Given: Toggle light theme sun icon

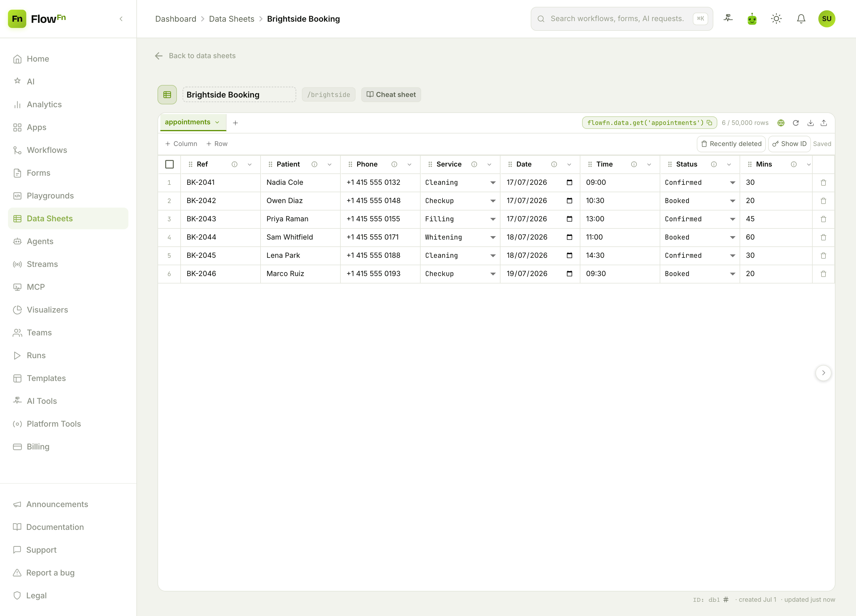Looking at the screenshot, I should (776, 19).
